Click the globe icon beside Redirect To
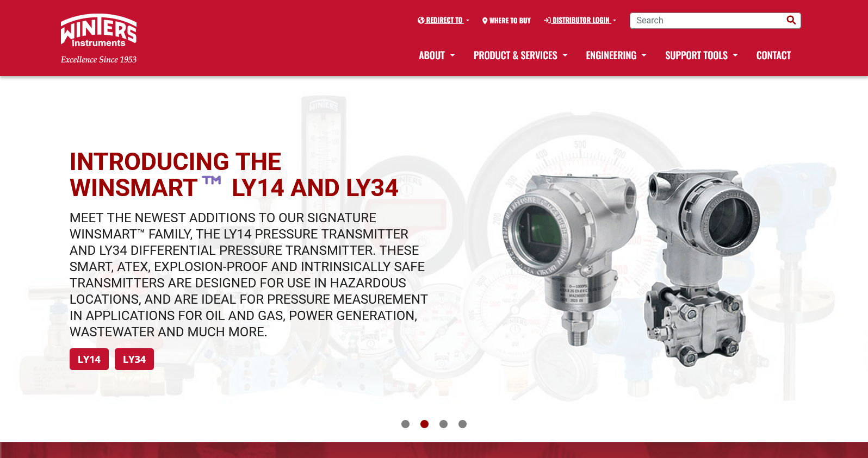The width and height of the screenshot is (868, 458). tap(421, 20)
